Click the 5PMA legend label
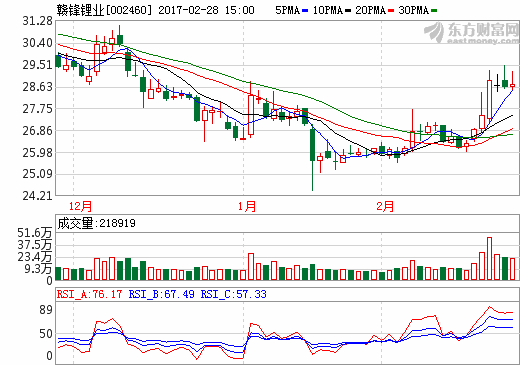520x365 pixels. click(288, 10)
